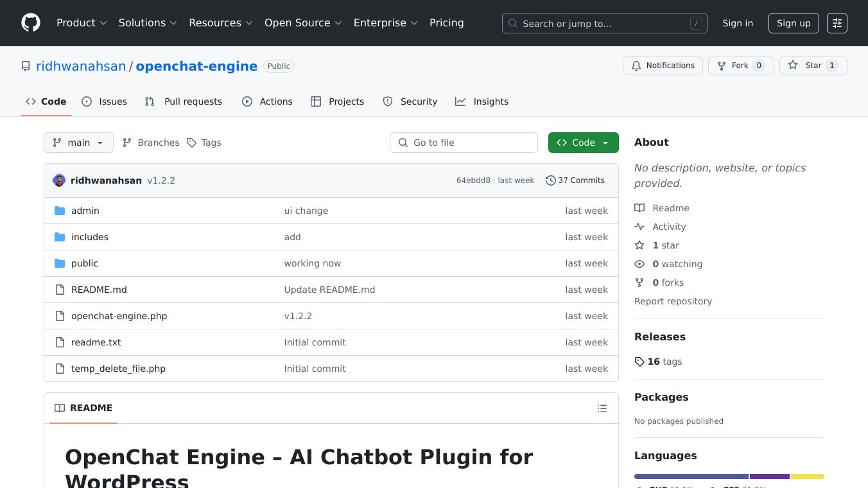This screenshot has height=488, width=868.
Task: Open the Pull requests tab
Action: [x=184, y=101]
